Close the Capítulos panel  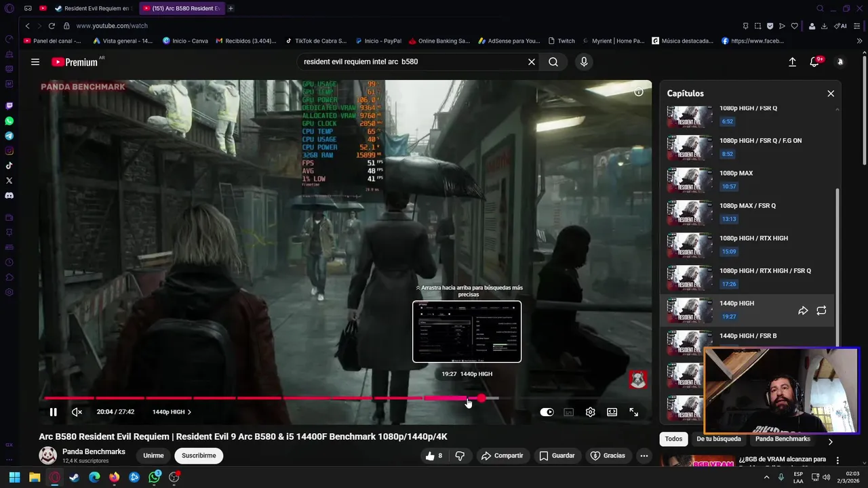tap(831, 94)
